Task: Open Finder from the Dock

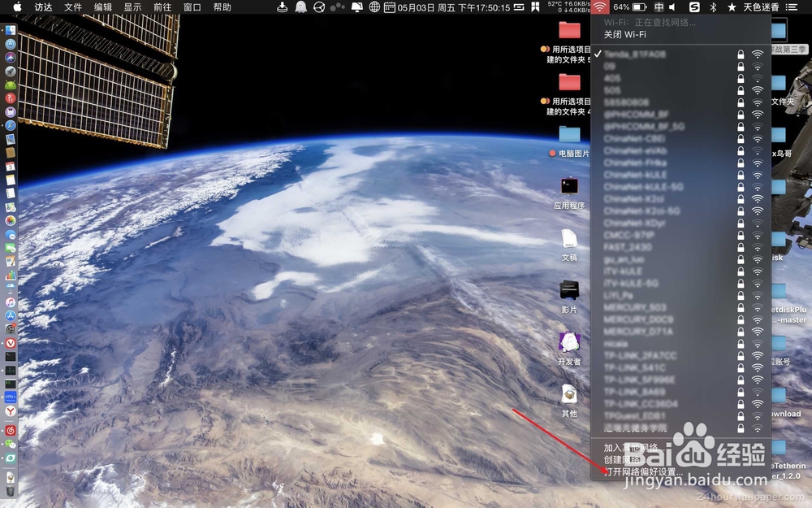Action: pyautogui.click(x=11, y=30)
